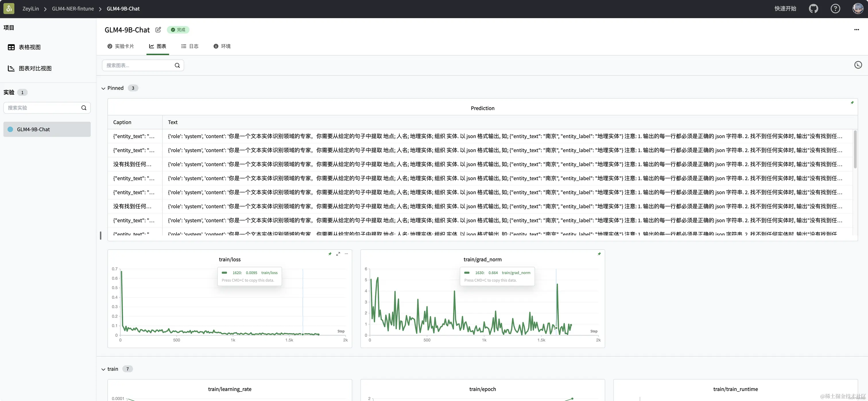Collapse the train section

pos(103,369)
